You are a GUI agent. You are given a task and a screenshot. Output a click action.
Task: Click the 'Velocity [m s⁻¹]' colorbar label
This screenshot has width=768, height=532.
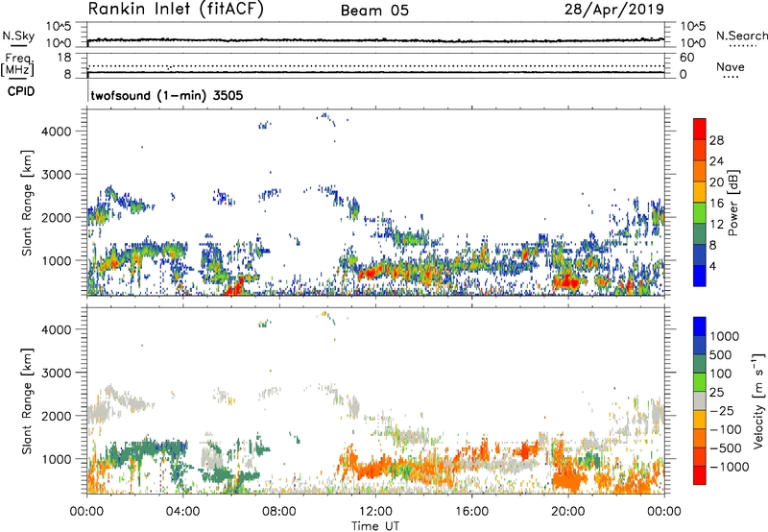click(x=758, y=400)
